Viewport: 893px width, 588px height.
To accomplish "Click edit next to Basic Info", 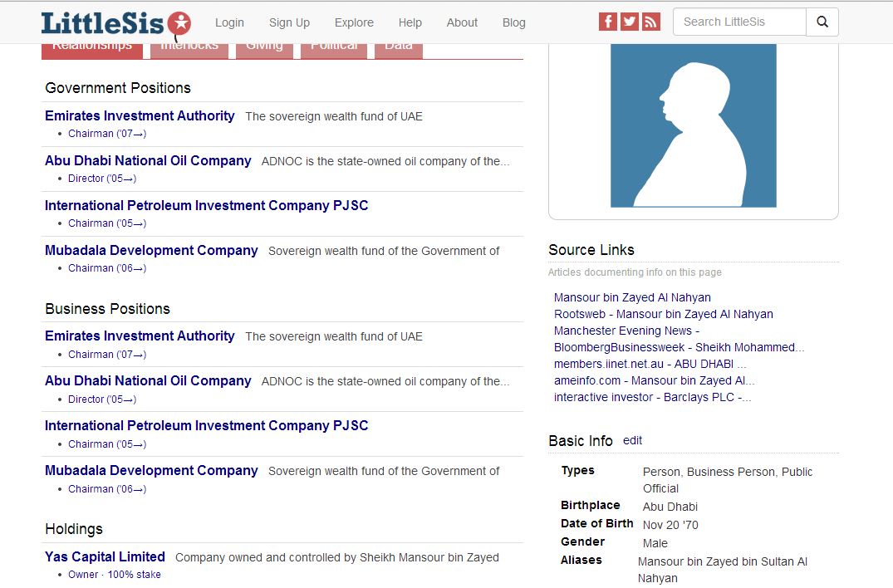I will pyautogui.click(x=632, y=441).
